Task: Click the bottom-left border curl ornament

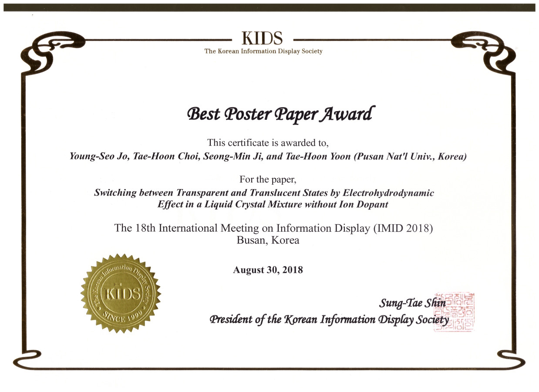Action: tap(26, 361)
